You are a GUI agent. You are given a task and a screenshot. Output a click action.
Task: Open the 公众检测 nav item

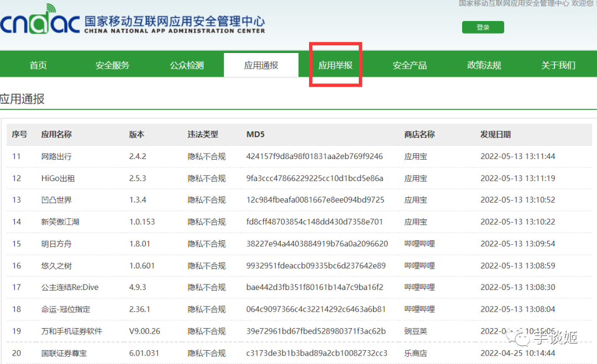coord(187,65)
